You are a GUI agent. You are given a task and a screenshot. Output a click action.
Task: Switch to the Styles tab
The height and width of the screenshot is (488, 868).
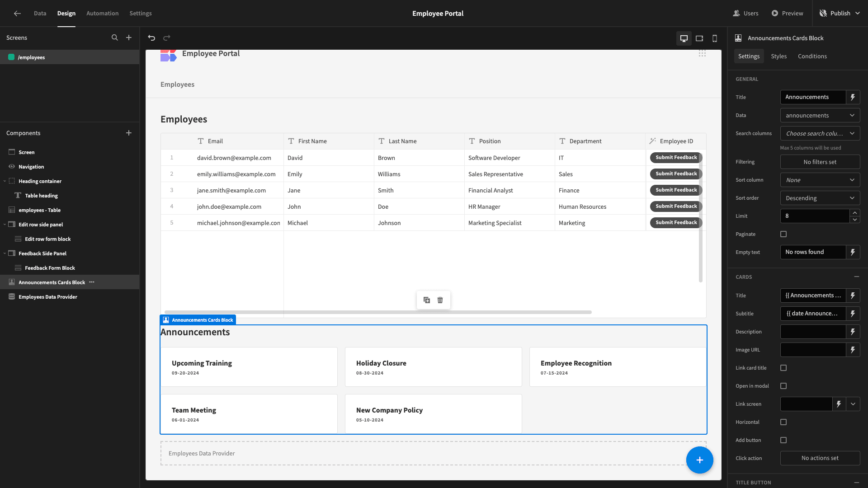[x=778, y=56]
